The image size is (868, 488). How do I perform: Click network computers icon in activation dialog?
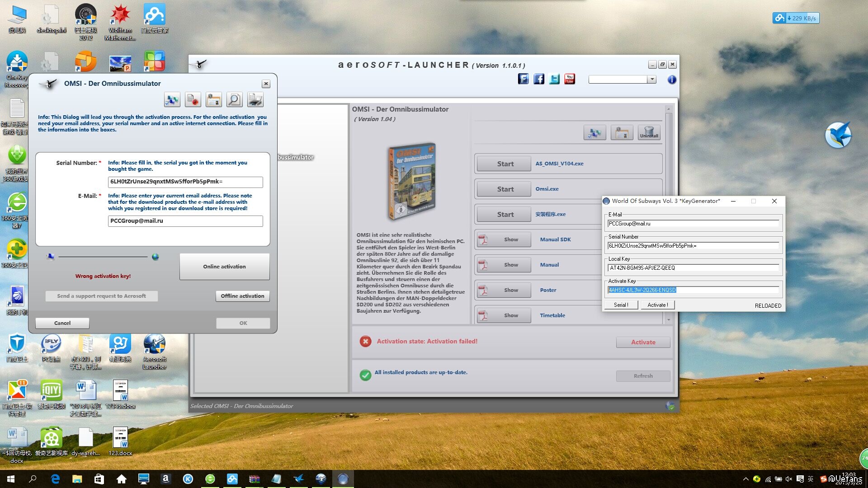(x=172, y=99)
